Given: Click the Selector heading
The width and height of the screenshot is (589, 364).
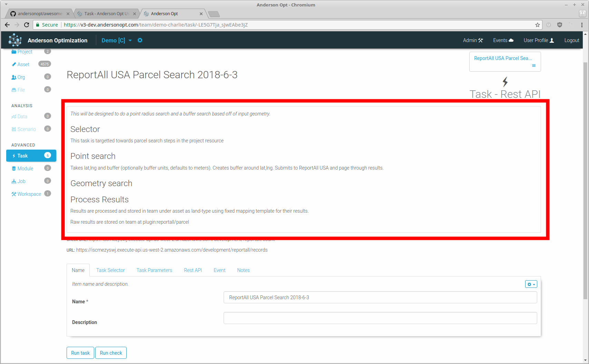Looking at the screenshot, I should click(85, 129).
